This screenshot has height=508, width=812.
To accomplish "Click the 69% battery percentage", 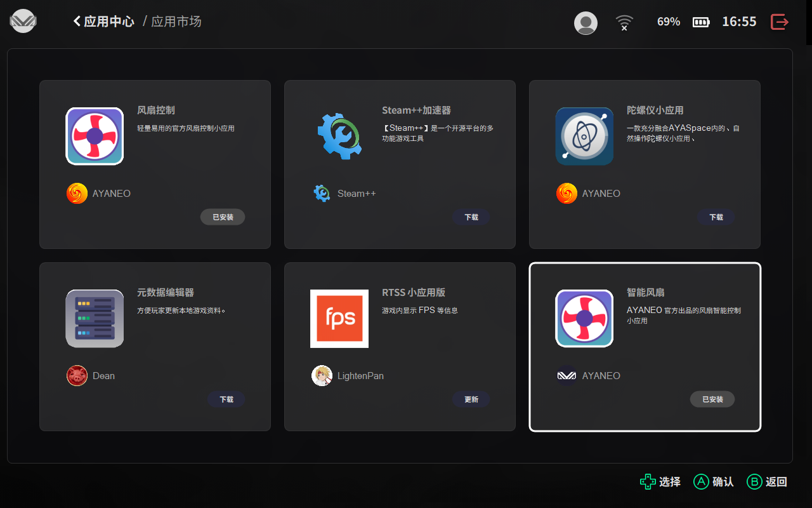I will [669, 22].
